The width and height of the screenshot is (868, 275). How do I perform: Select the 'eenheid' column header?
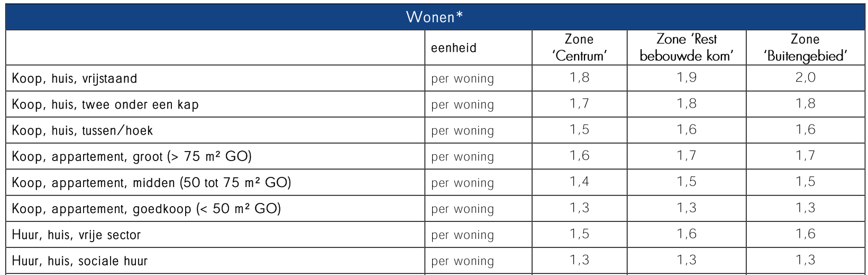454,48
